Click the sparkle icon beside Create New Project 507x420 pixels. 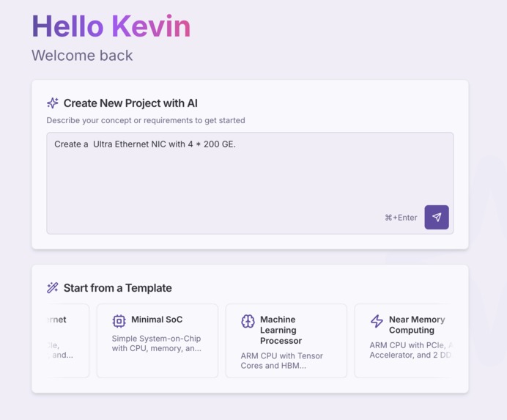(53, 103)
